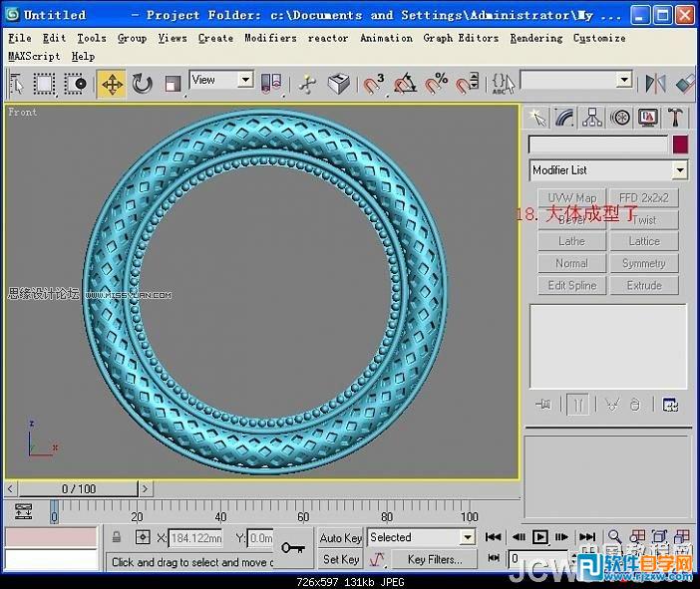Click the Mirror tool icon

655,84
